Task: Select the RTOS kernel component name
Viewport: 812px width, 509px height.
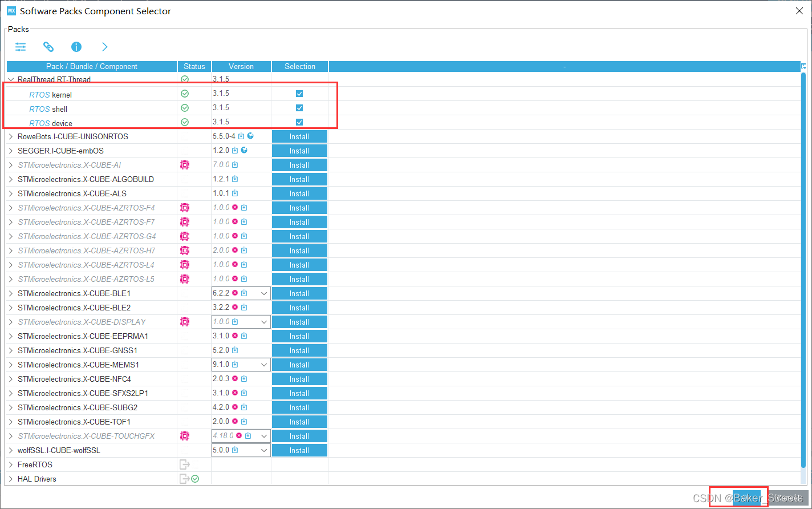Action: 51,95
